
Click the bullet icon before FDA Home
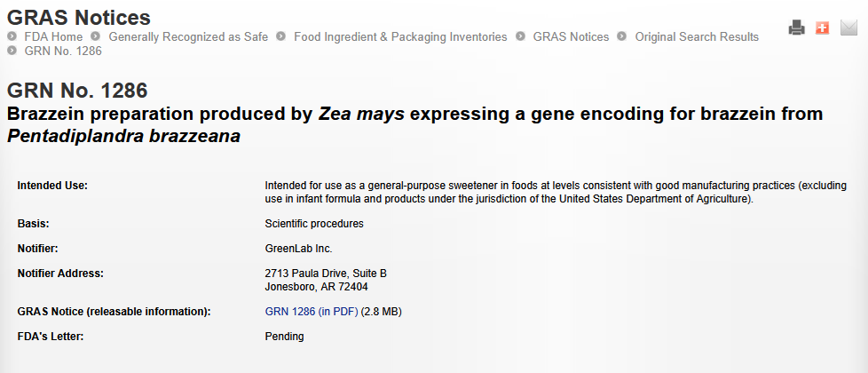12,36
